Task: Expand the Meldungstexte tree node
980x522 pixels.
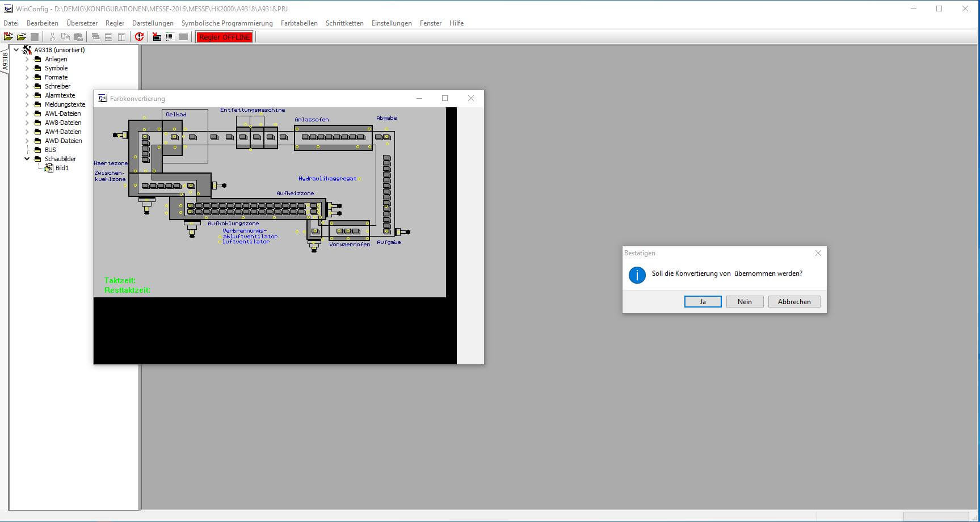Action: pyautogui.click(x=27, y=104)
